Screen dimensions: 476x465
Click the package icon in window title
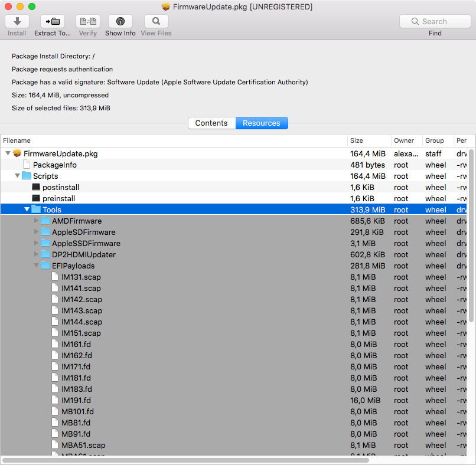point(166,6)
